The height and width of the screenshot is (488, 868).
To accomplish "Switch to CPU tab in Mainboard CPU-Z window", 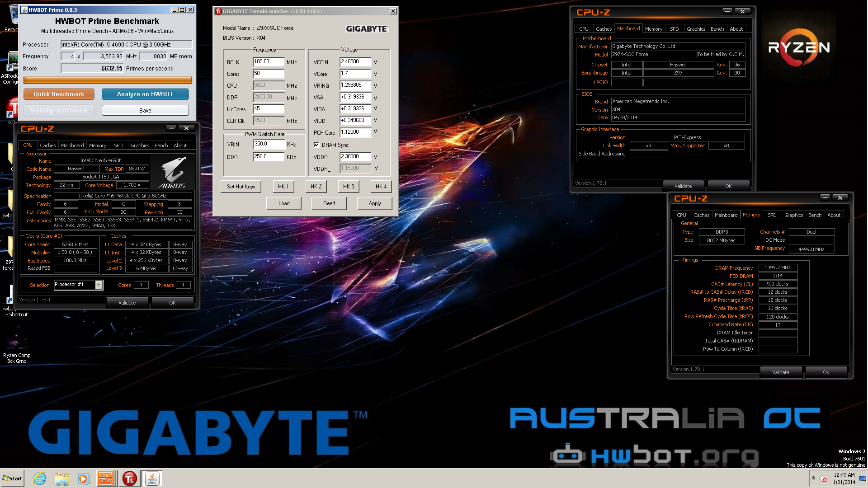I will coord(584,29).
